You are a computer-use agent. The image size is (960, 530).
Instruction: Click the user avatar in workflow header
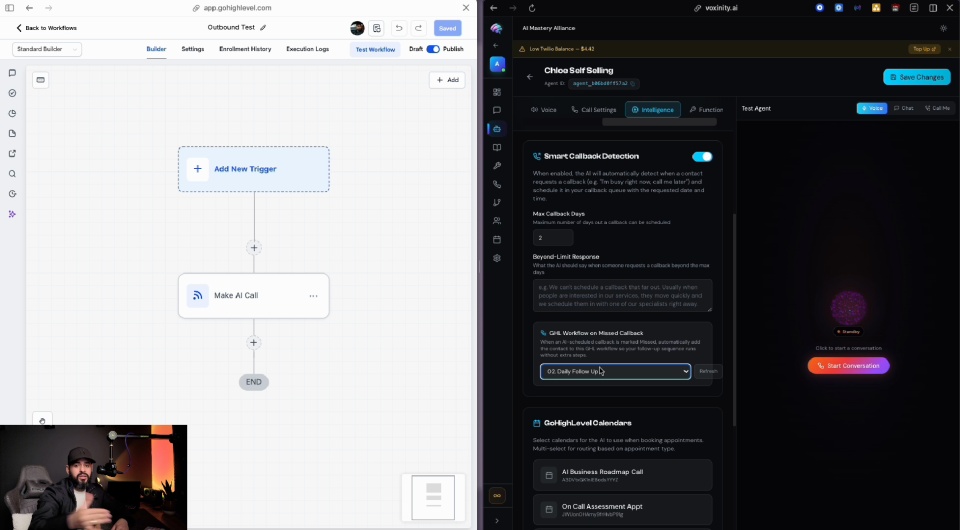click(x=358, y=28)
